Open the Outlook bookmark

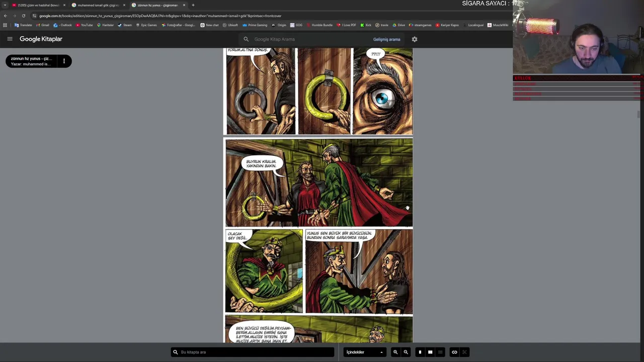pos(63,25)
